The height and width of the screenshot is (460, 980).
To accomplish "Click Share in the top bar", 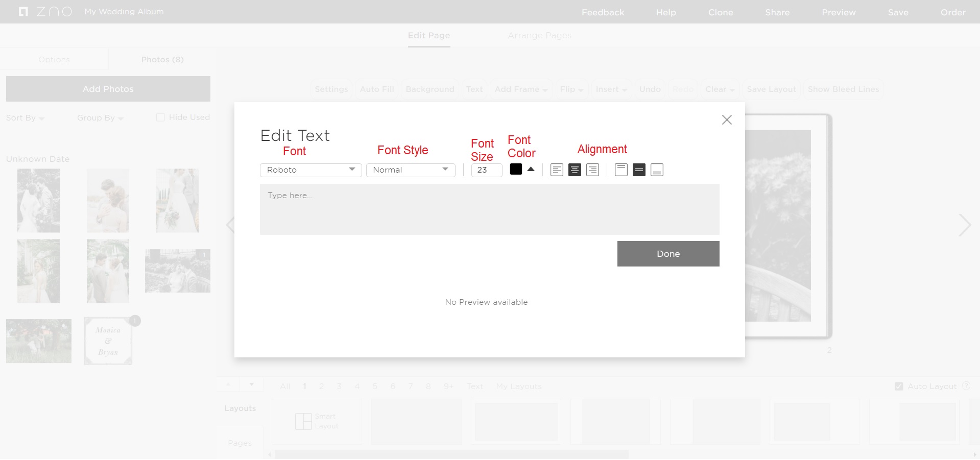I will [777, 12].
